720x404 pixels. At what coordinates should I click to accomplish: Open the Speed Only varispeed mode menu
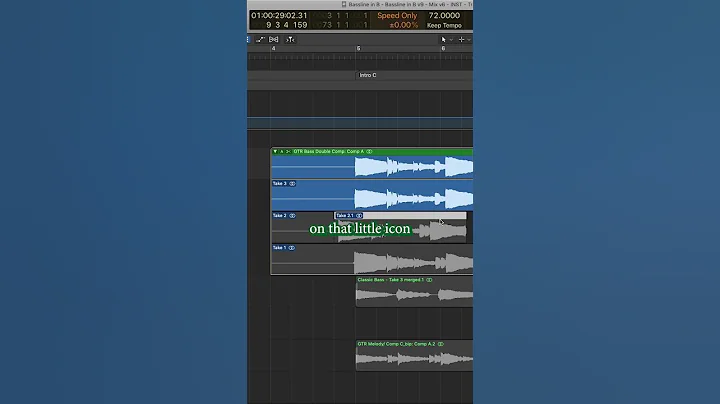397,16
